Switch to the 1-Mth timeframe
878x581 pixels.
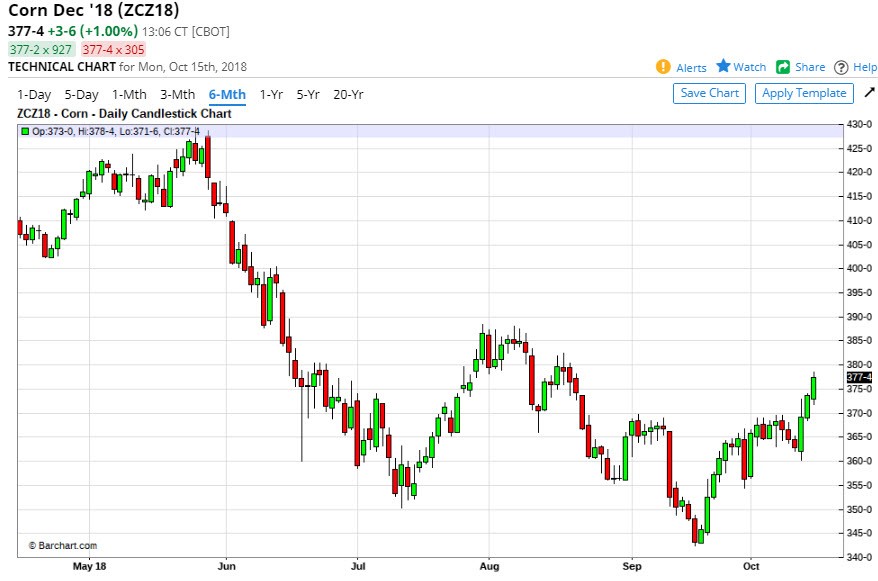point(129,95)
